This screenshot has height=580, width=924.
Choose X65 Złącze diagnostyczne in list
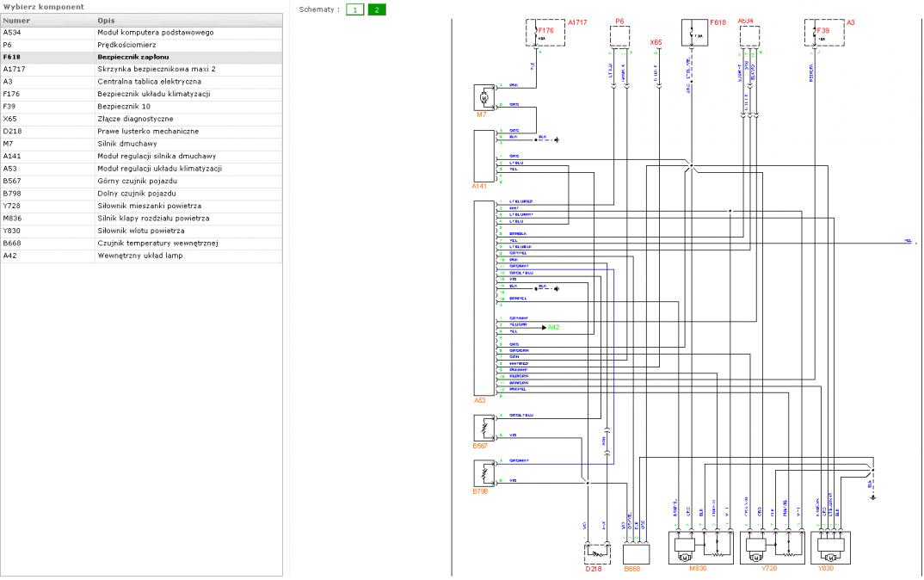tap(141, 118)
